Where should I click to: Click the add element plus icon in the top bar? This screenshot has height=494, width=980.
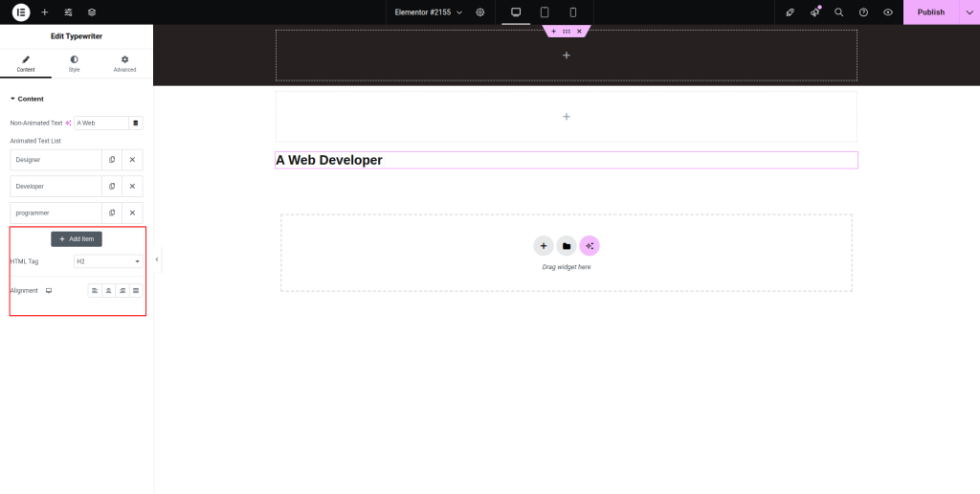[44, 11]
